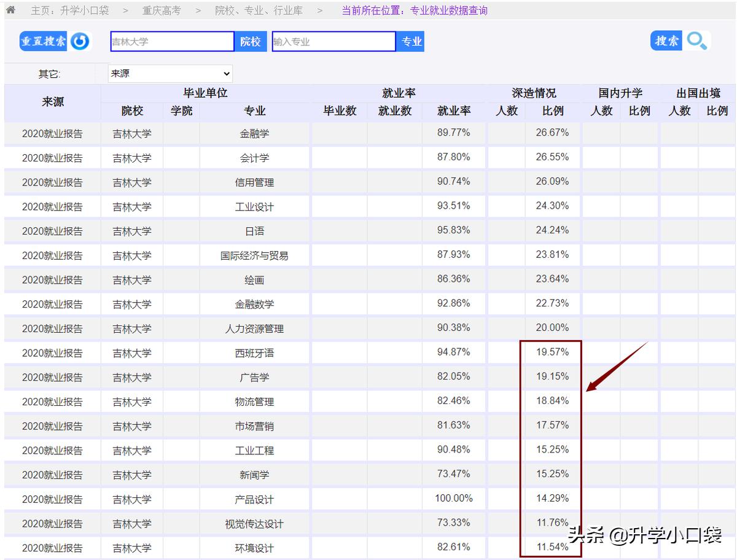Image resolution: width=737 pixels, height=560 pixels.
Task: Click the home icon in the breadcrumb bar
Action: pyautogui.click(x=10, y=10)
